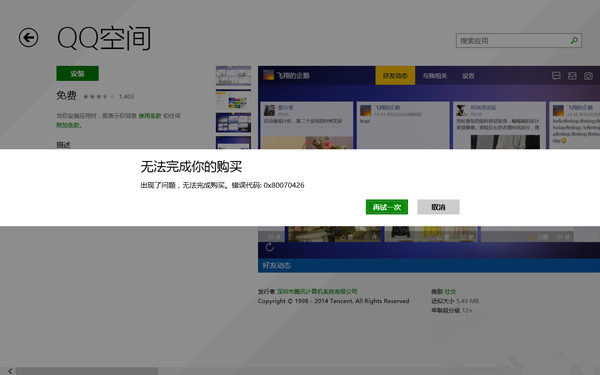Click the camera icon in the app screenshot
Image resolution: width=600 pixels, height=375 pixels.
[588, 76]
